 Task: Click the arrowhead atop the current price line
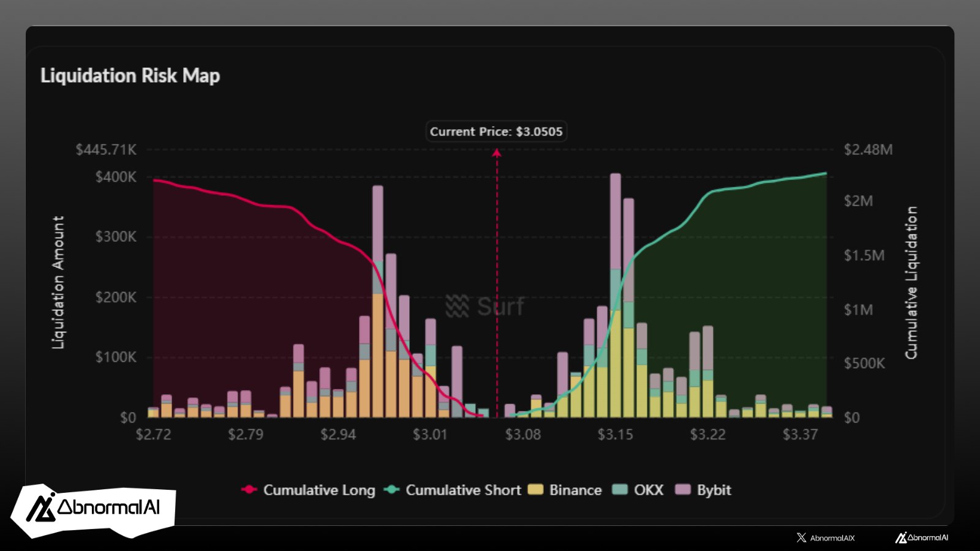tap(497, 152)
